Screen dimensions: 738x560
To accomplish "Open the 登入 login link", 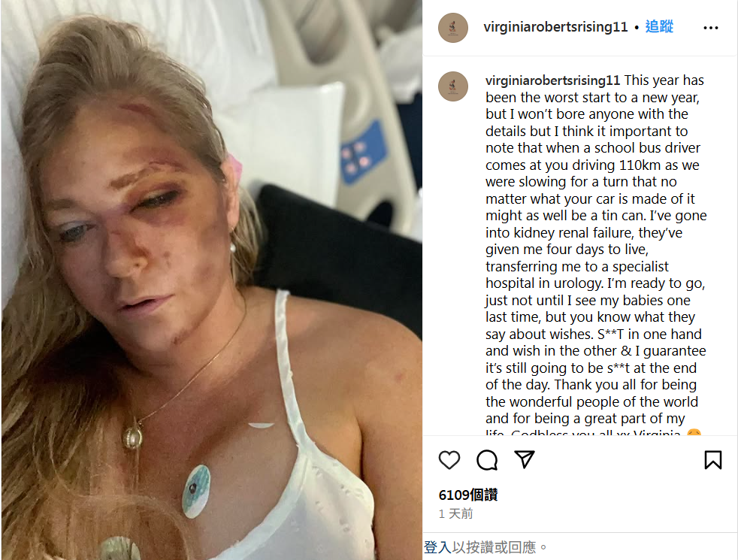I will (437, 546).
